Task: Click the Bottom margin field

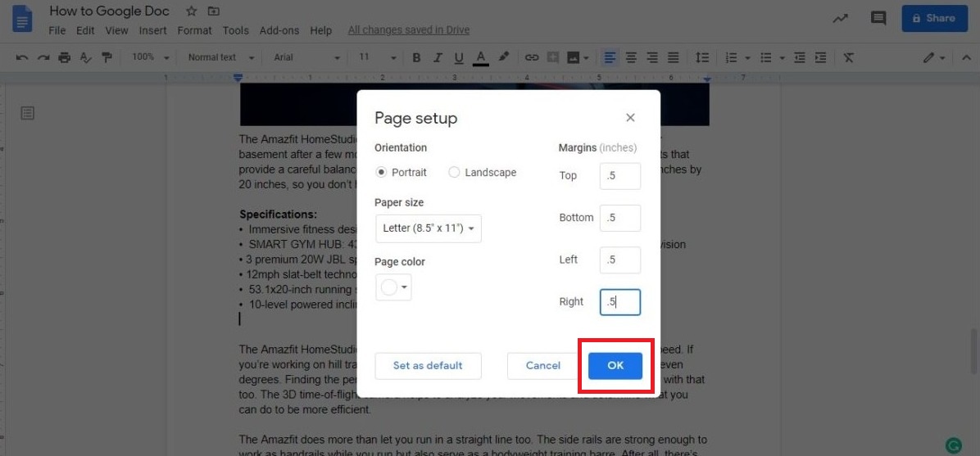Action: click(620, 218)
